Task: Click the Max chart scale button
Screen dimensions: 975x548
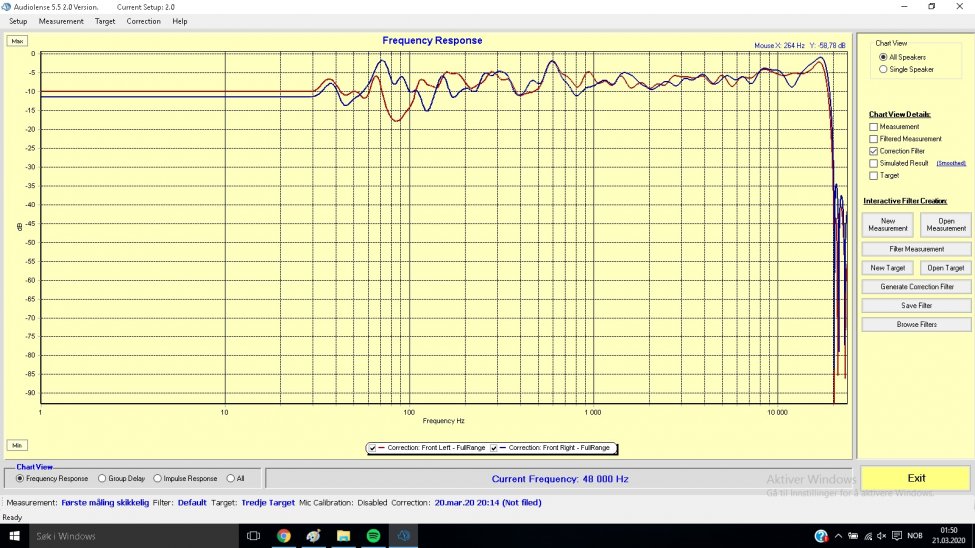Action: click(x=17, y=41)
